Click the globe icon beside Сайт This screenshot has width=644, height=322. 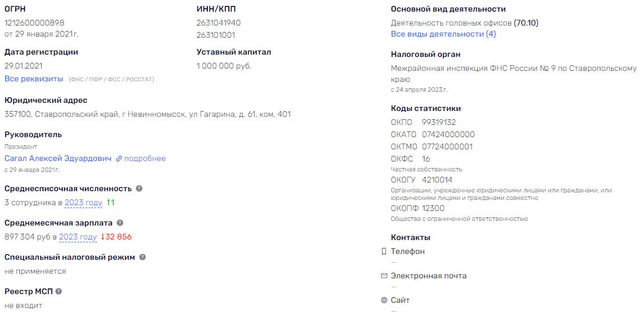point(384,300)
